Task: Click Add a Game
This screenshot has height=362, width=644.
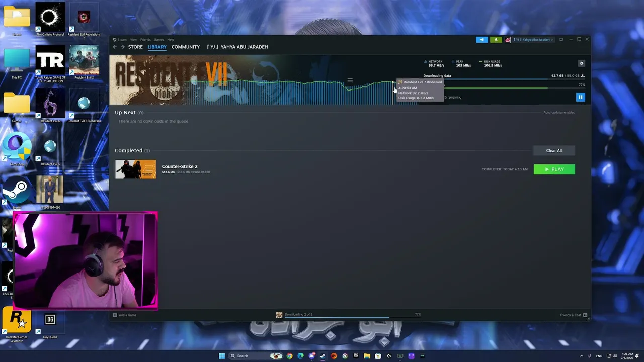Action: pyautogui.click(x=124, y=315)
